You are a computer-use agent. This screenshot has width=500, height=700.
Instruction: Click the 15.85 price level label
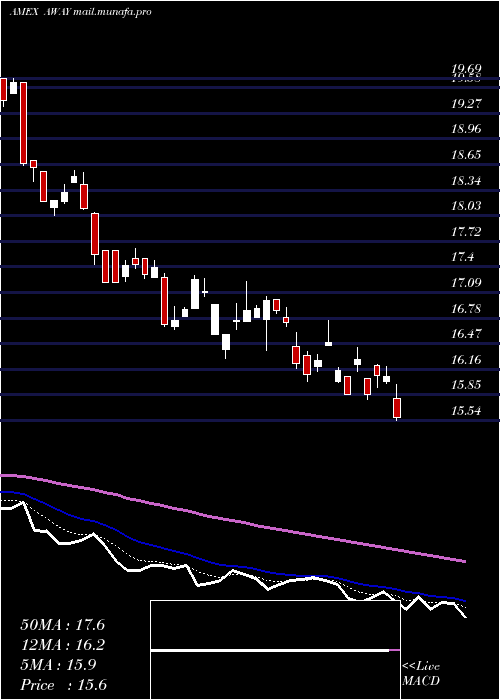[466, 385]
